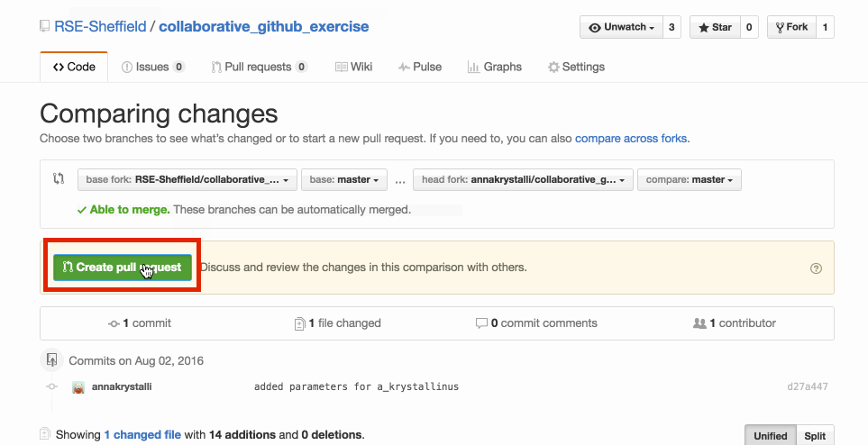
Task: Click Create pull request button
Action: (x=123, y=268)
